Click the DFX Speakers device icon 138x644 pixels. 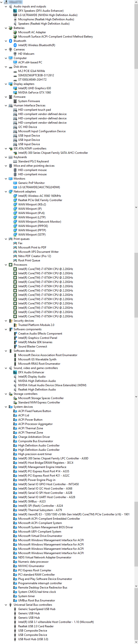pos(15,11)
